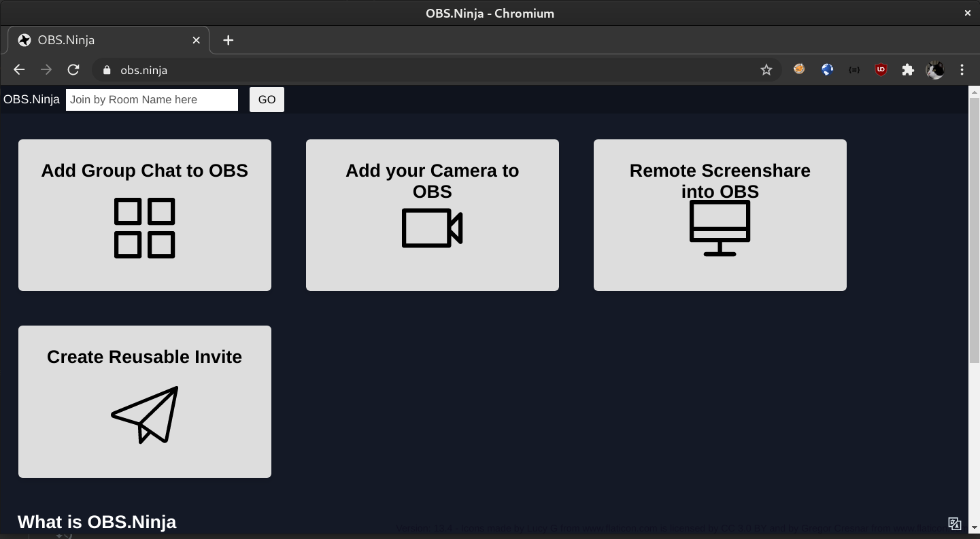
Task: Open the Extensions puzzle piece menu
Action: click(x=908, y=69)
